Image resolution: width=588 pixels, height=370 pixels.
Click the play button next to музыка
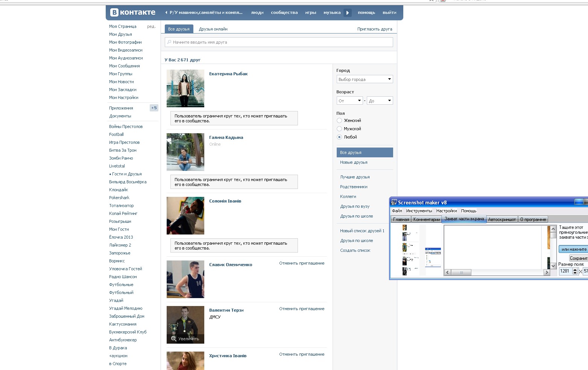pyautogui.click(x=348, y=12)
